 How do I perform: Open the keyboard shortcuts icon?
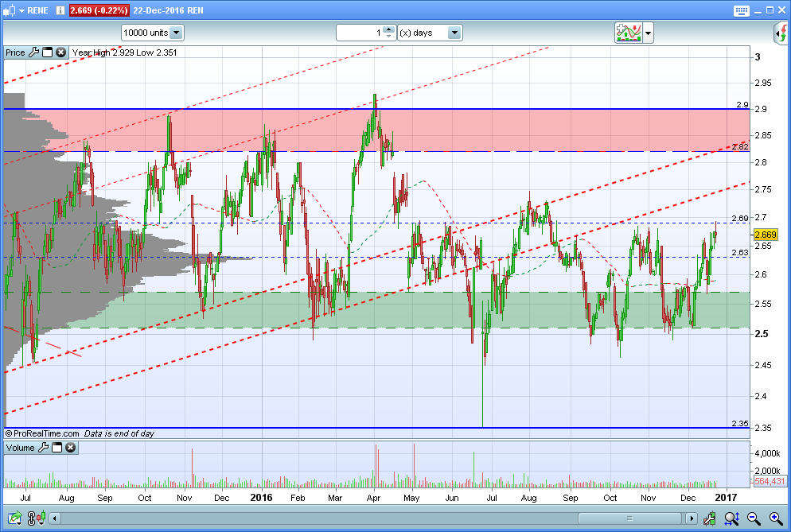(x=741, y=10)
